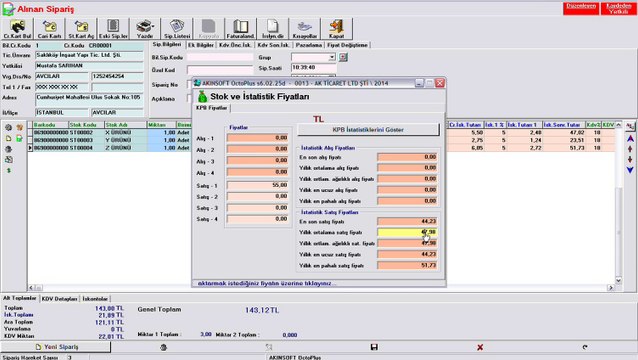
Task: Click the Sip.Saati time field
Action: point(313,68)
